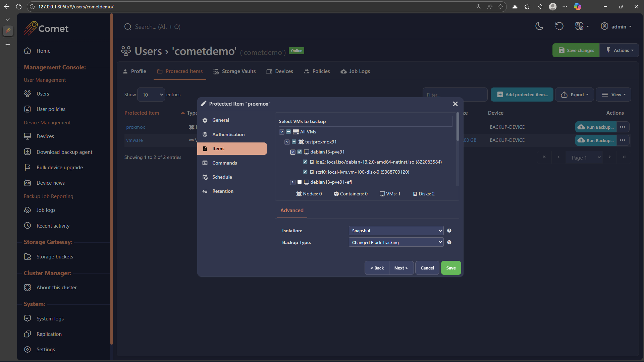
Task: Click the refresh arrow icon in header
Action: tap(559, 26)
